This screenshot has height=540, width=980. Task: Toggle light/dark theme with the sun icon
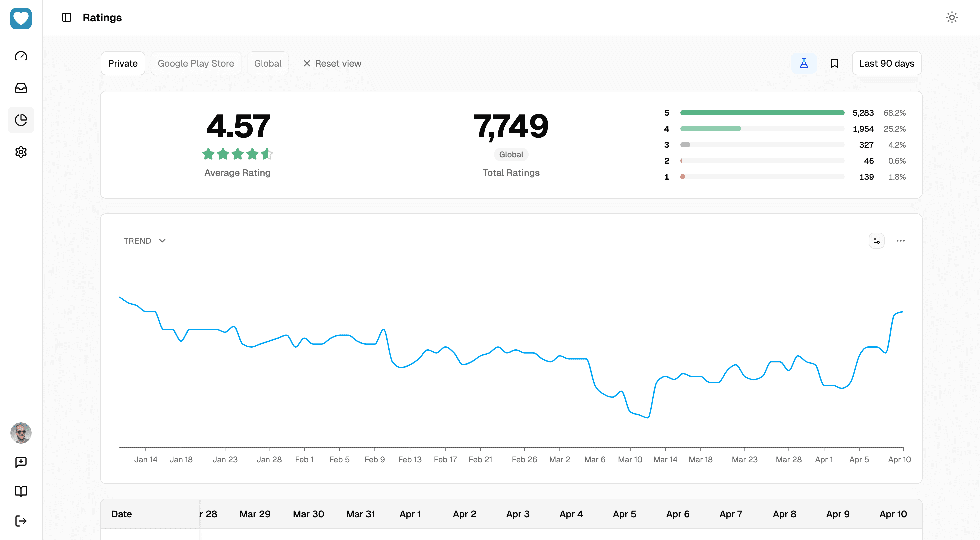coord(952,17)
